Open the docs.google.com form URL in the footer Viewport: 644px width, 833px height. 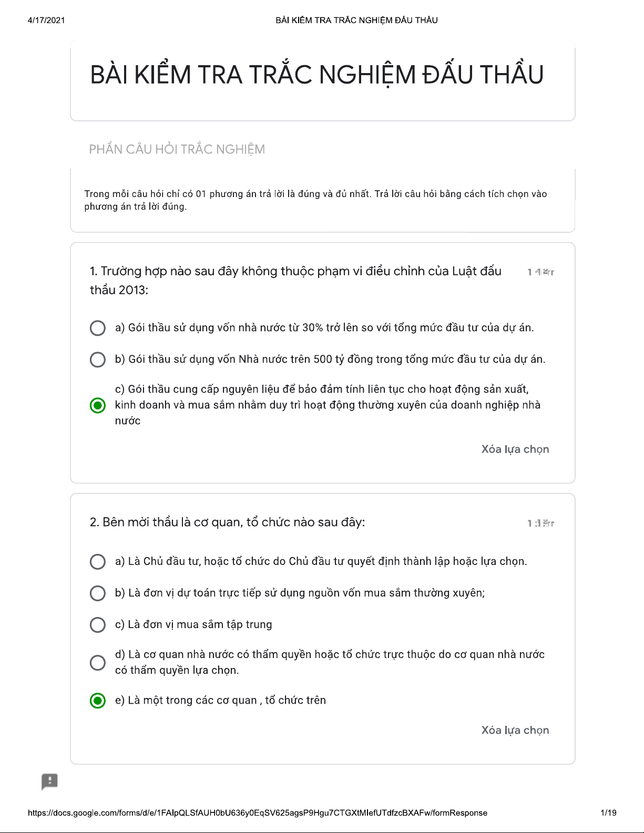(257, 813)
